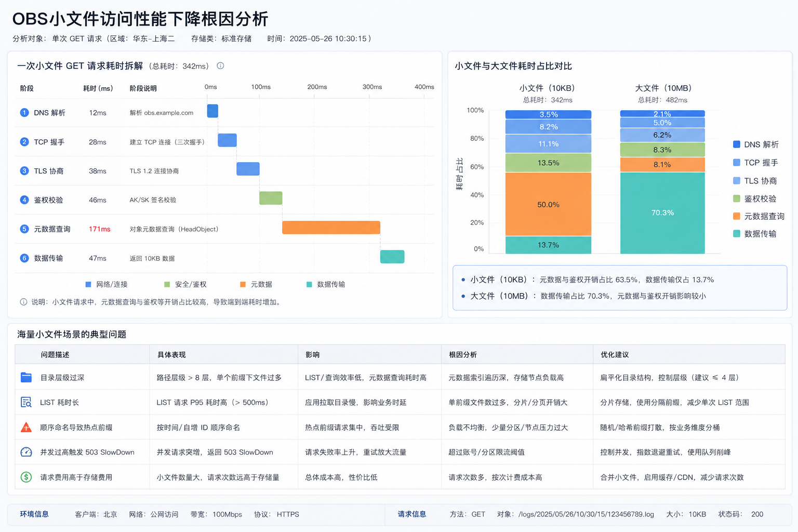Click the 70.3% segment of large-file bar
Screen dimensions: 798x532
[x=662, y=212]
